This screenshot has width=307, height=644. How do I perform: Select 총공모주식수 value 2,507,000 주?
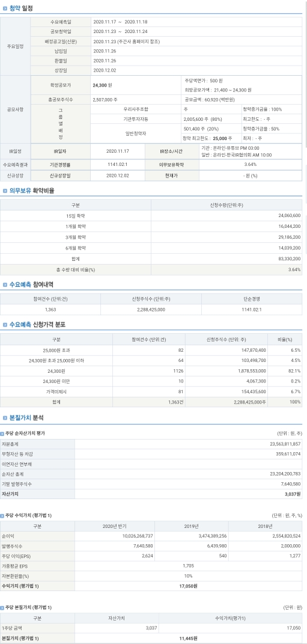(106, 99)
